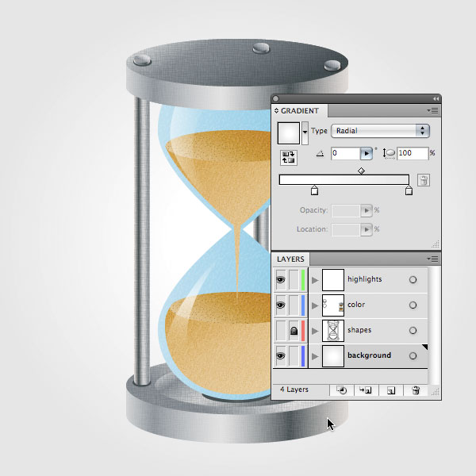Target the shapes layer circle

point(413,330)
